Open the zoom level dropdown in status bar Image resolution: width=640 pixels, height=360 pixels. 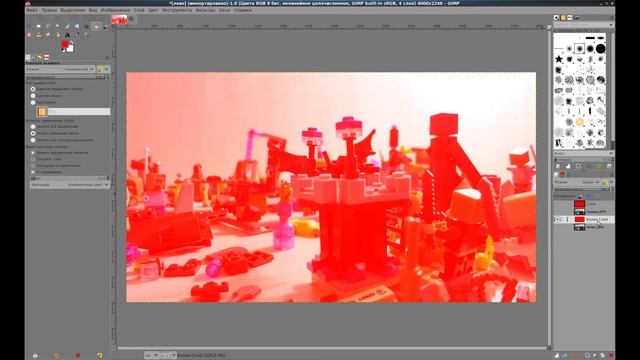(x=168, y=356)
